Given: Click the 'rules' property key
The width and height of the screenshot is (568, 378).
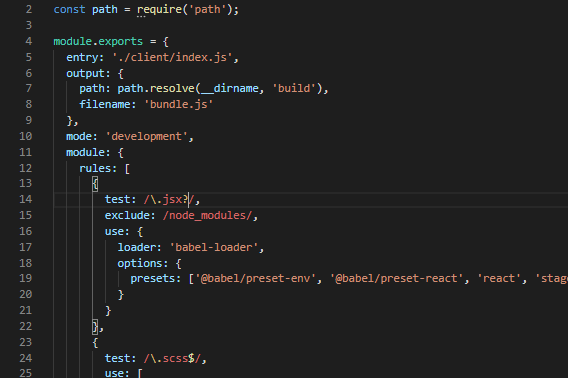Looking at the screenshot, I should (95, 168).
